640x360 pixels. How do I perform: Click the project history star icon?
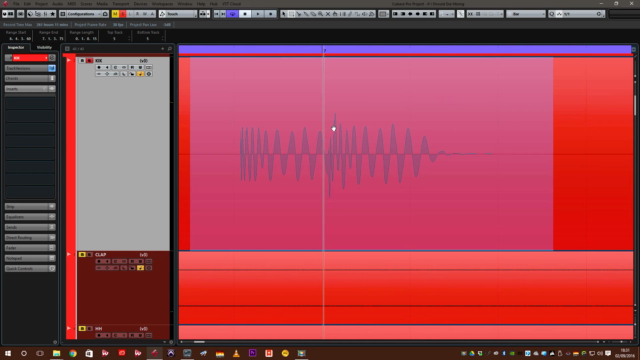[52, 14]
